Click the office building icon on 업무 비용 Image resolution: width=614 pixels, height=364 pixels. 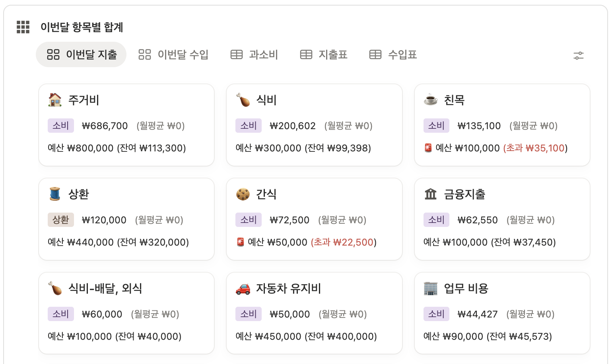[430, 288]
